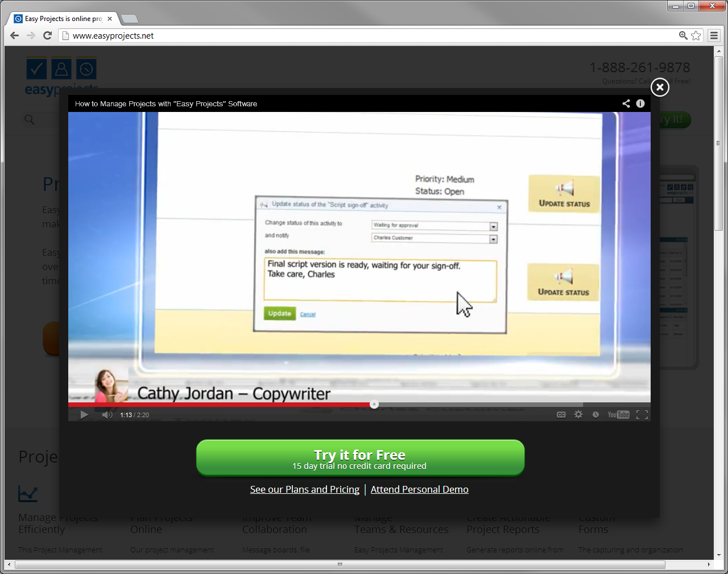Click the unplayed part of the video progress bar
Viewport: 728px width, 574px height.
[x=514, y=405]
